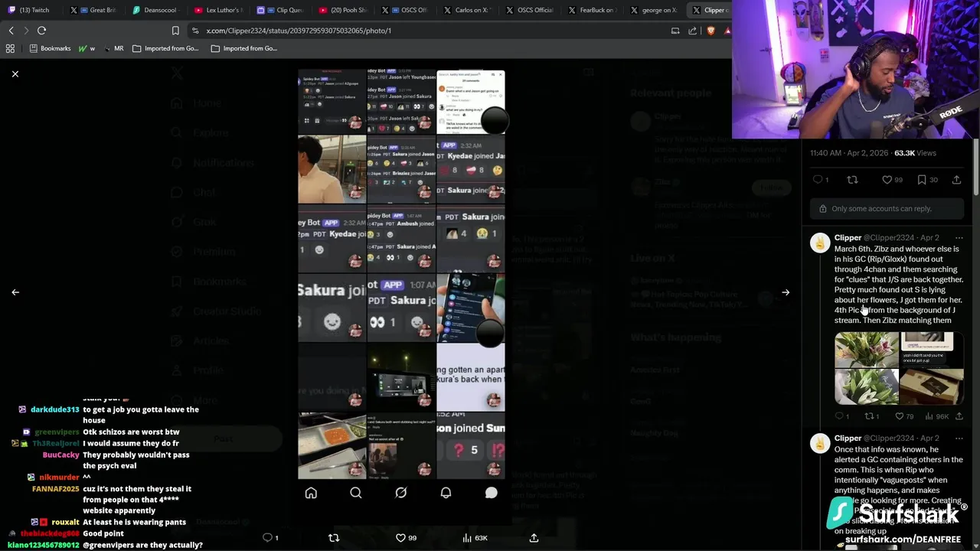Viewport: 980px width, 551px height.
Task: Switch to the (13) Twitch tab
Action: tap(31, 10)
